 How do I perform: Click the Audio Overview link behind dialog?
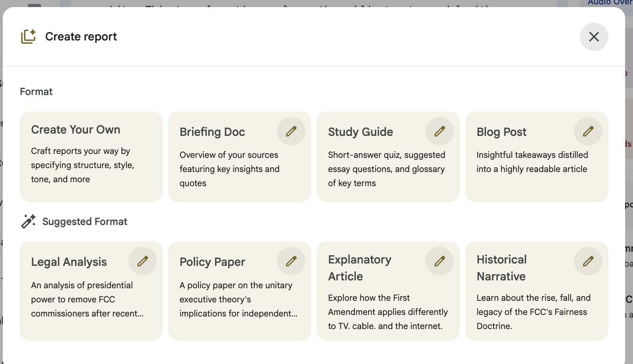[609, 3]
